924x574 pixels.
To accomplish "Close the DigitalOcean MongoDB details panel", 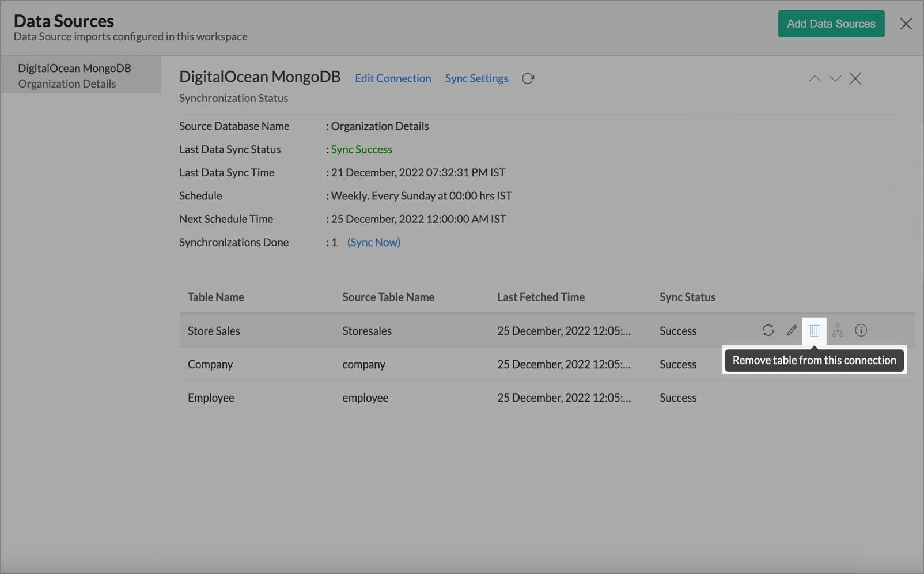I will pyautogui.click(x=855, y=78).
